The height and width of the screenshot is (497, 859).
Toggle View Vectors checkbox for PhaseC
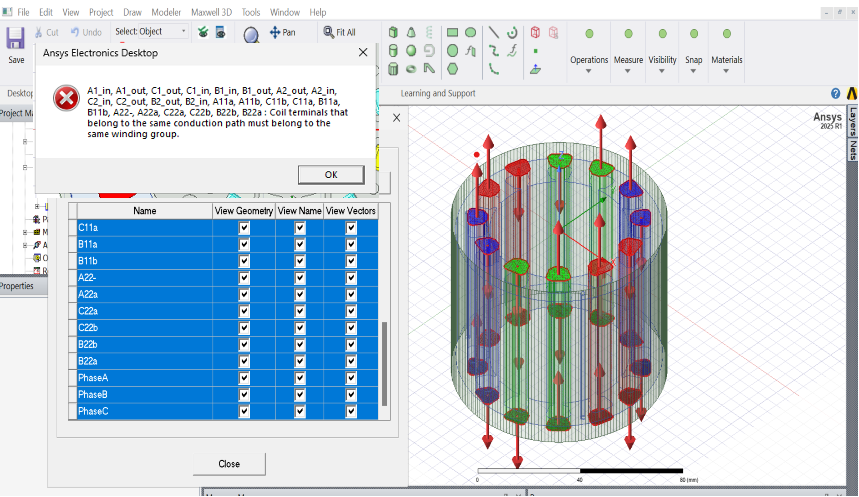[351, 411]
